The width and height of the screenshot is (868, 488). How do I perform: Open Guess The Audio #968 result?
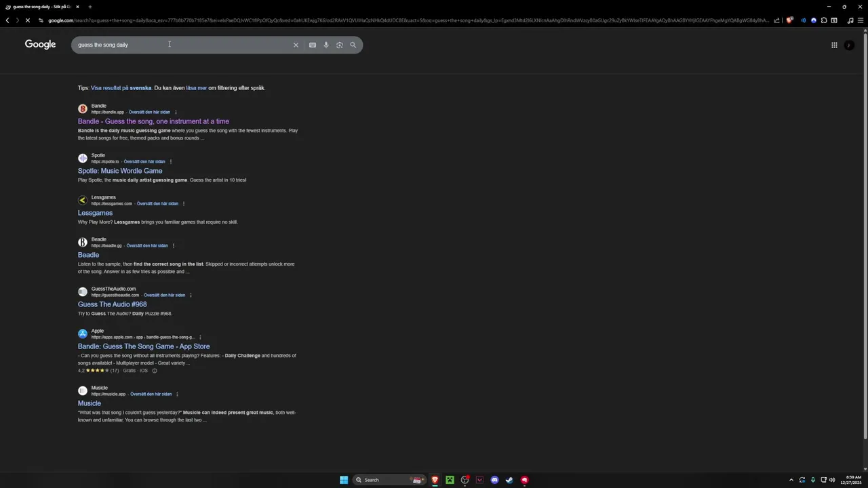coord(112,304)
